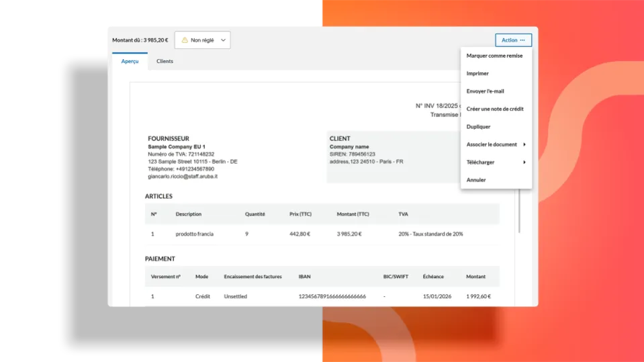The image size is (644, 362).
Task: Choose Annuler at the bottom of the menu
Action: 476,180
